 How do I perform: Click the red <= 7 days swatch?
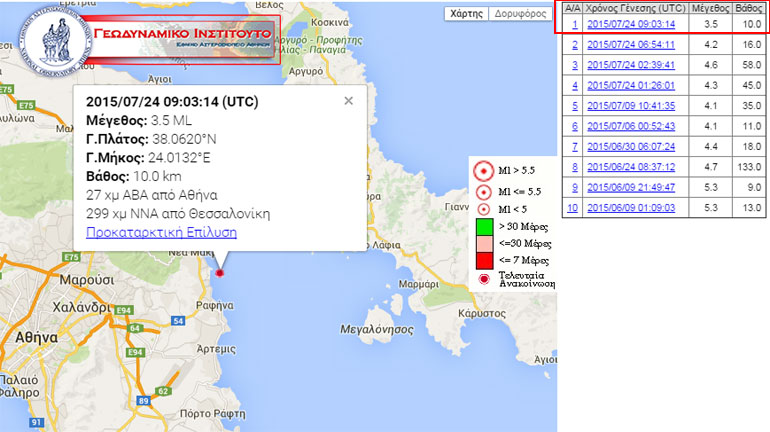(x=484, y=261)
